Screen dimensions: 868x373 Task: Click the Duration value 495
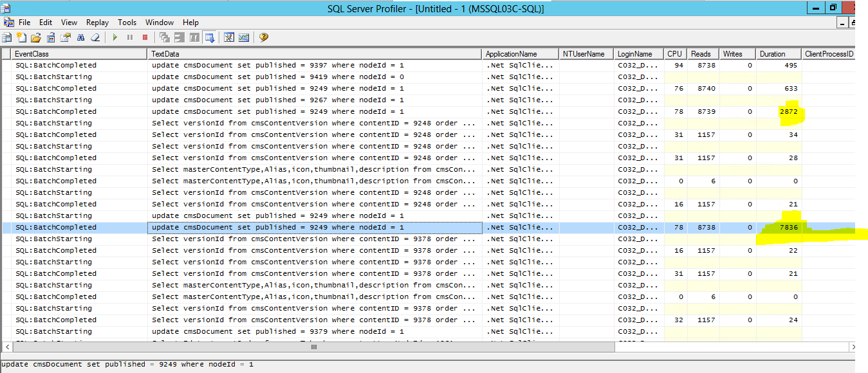click(x=791, y=65)
